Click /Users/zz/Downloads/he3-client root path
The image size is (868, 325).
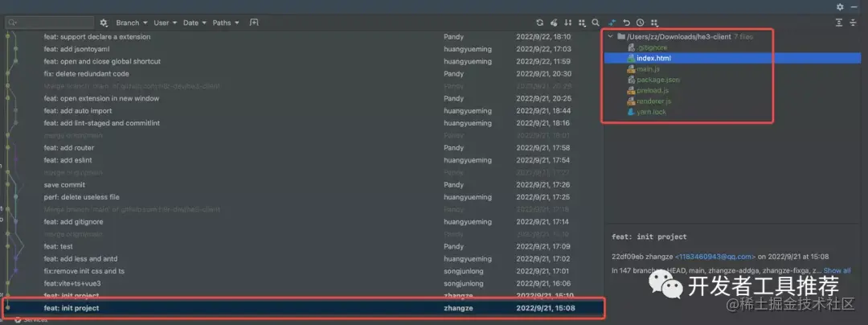(678, 36)
